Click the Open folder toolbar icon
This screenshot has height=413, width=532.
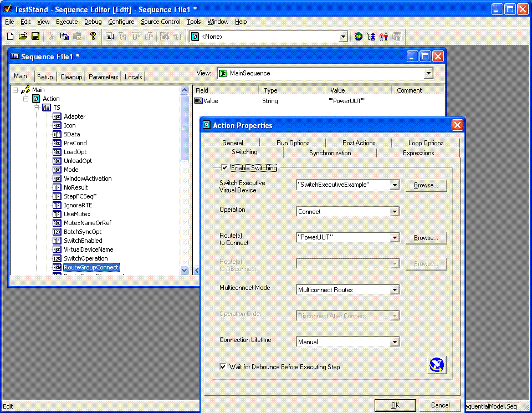point(23,37)
